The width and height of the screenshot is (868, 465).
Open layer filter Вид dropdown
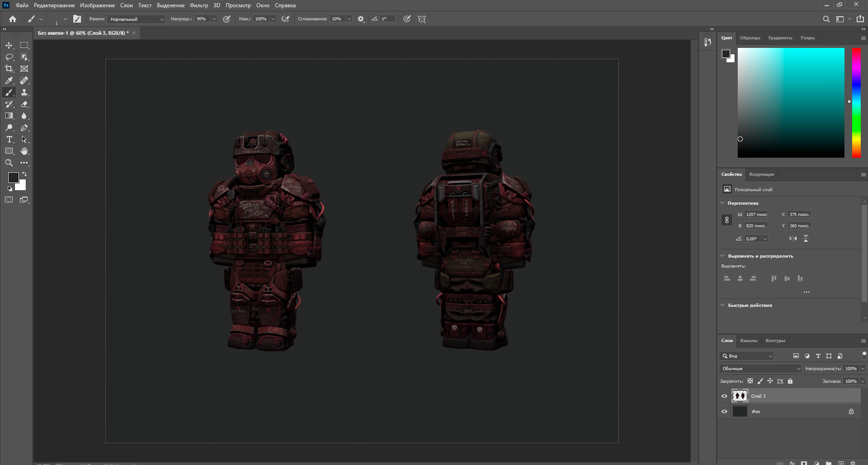tap(747, 356)
